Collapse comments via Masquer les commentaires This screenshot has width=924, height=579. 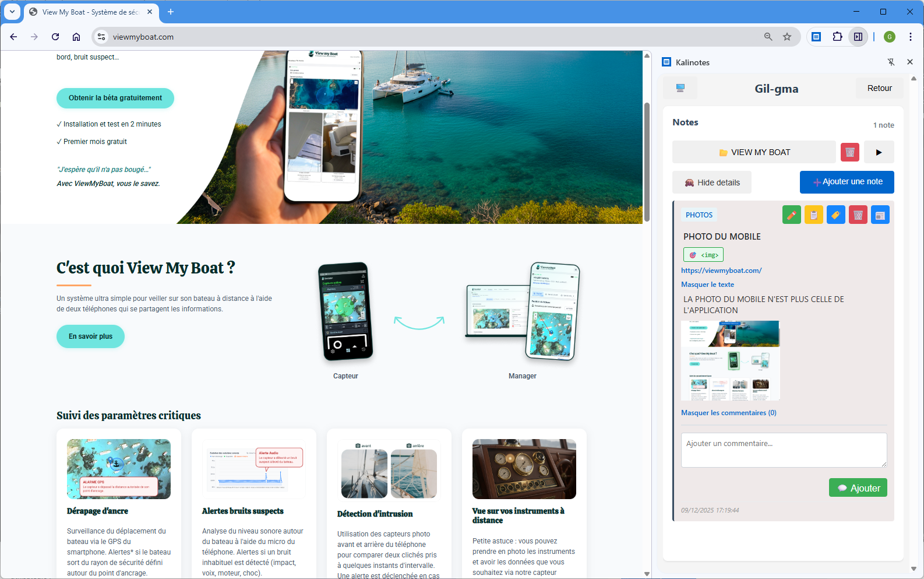729,413
